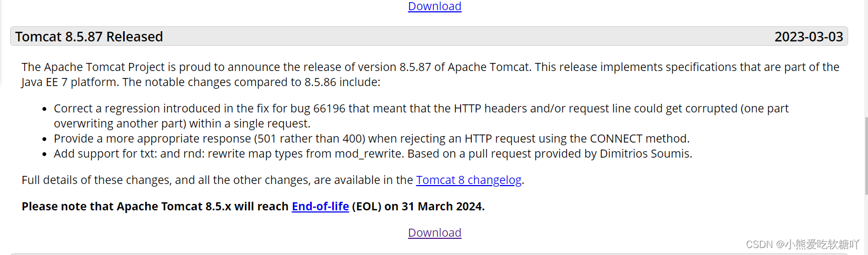
Task: Click the bullet about mod_rewrite map types
Action: (373, 154)
